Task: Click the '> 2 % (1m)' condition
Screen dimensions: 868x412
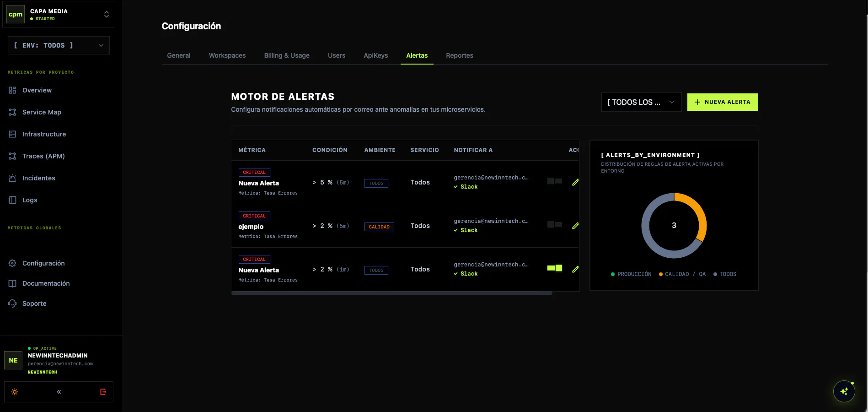Action: tap(331, 269)
